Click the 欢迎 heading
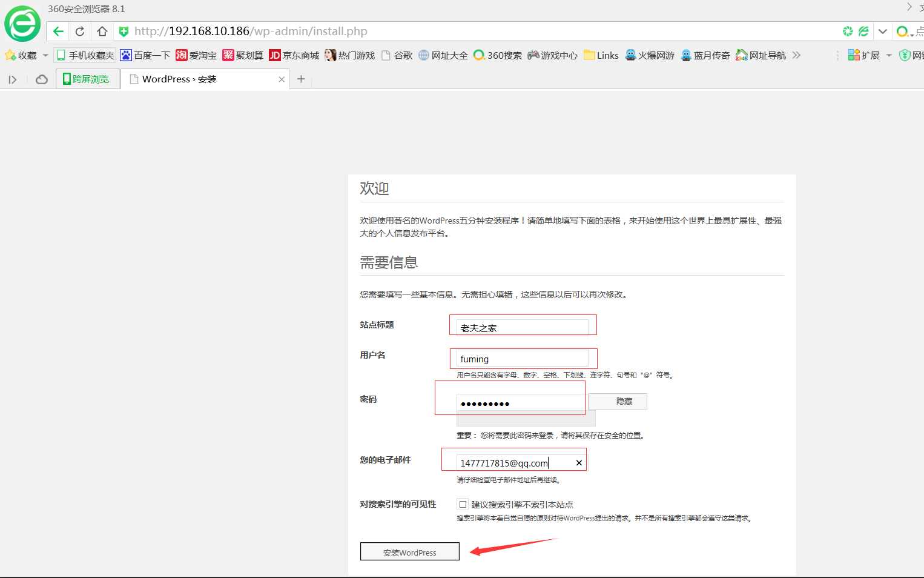 [x=374, y=188]
